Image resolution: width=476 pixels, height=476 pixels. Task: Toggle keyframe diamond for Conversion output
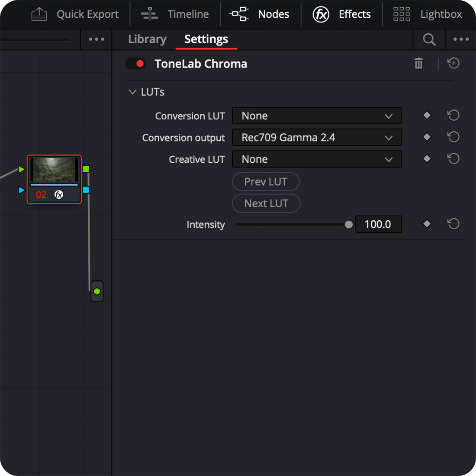click(427, 137)
